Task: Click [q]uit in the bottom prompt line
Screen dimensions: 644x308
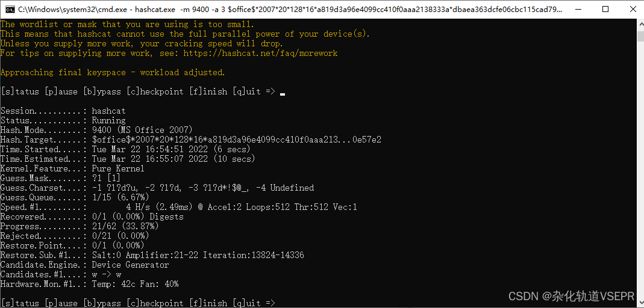Action: tap(246, 303)
